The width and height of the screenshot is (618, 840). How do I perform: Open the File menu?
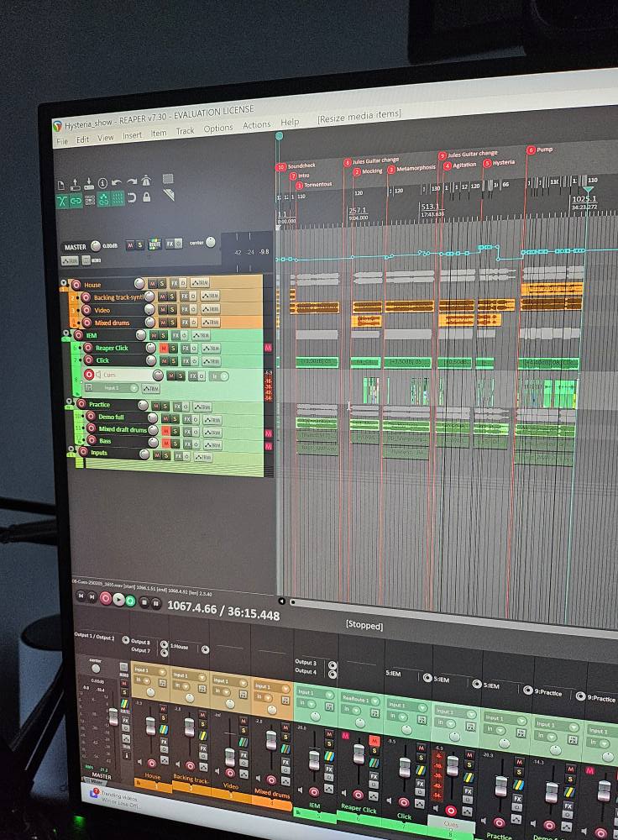tap(62, 141)
